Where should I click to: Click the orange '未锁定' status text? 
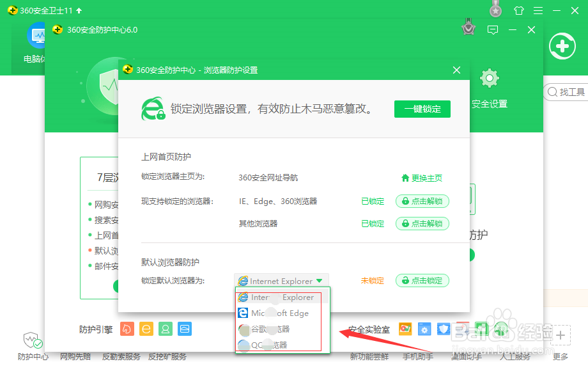[373, 280]
